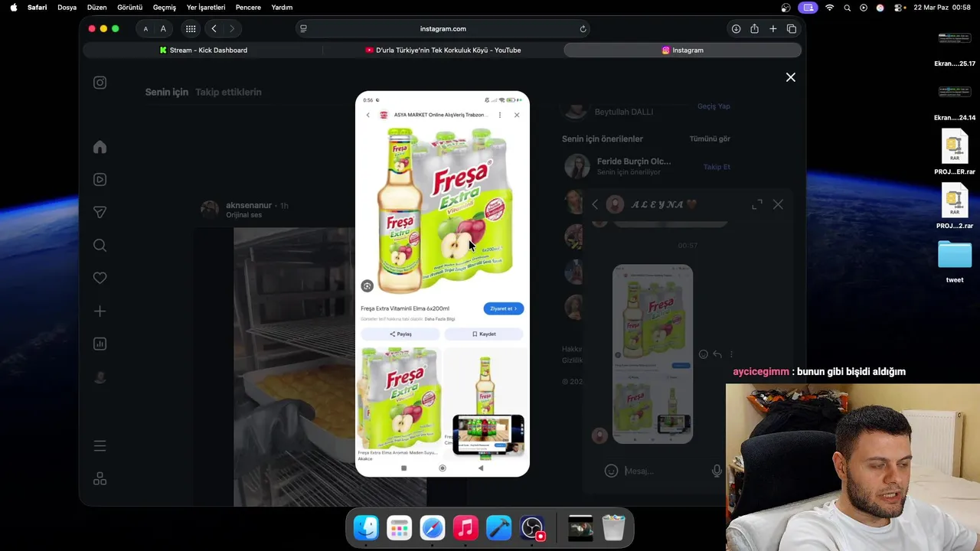This screenshot has height=551, width=980.
Task: Go back in Safari toolbar
Action: (x=214, y=28)
